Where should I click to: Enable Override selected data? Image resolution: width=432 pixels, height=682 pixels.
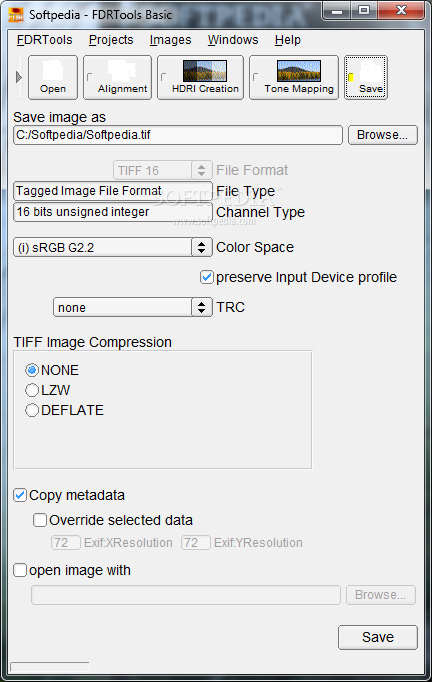(x=40, y=520)
